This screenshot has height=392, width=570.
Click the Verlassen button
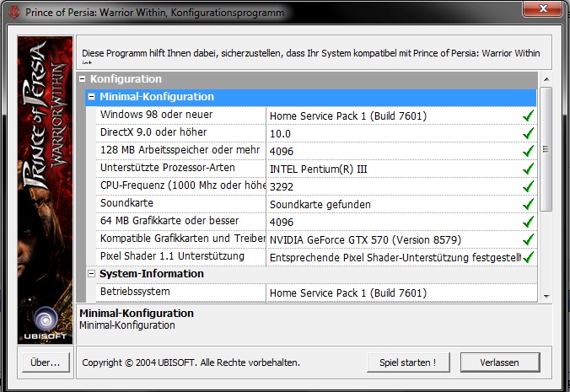[500, 362]
